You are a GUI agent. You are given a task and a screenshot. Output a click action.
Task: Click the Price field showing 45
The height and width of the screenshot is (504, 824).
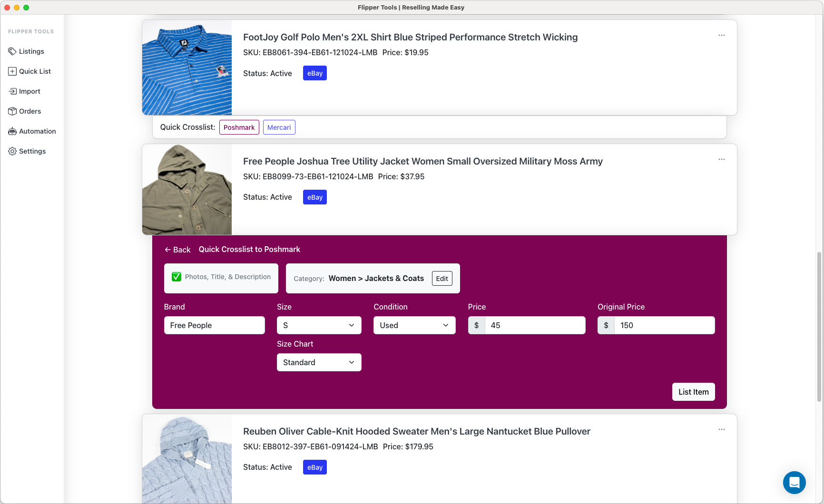[x=535, y=325]
